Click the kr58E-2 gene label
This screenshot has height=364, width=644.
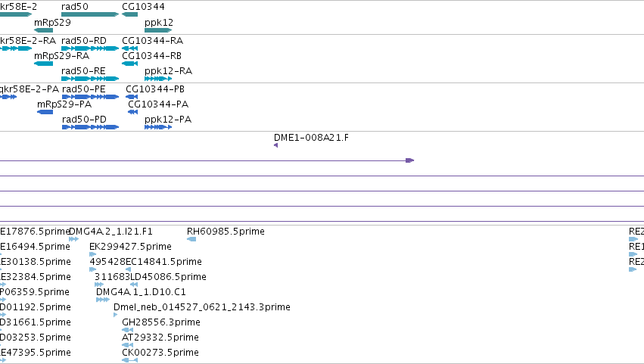[18, 7]
